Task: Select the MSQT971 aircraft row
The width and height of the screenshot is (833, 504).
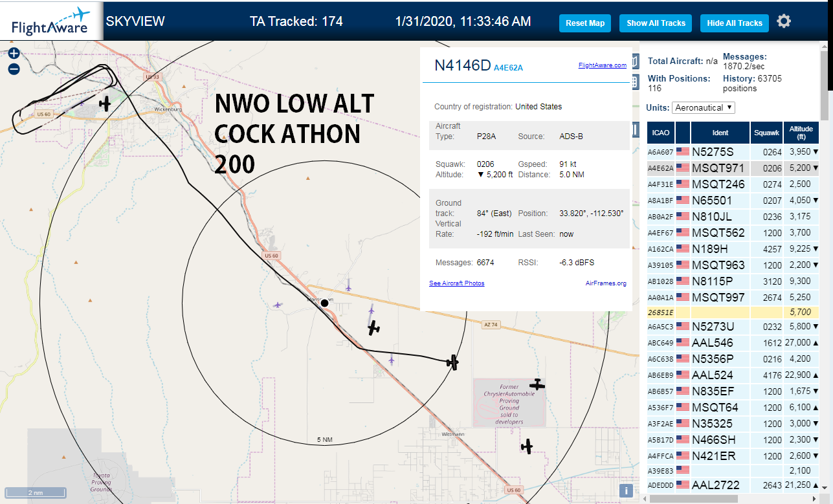Action: [x=733, y=168]
